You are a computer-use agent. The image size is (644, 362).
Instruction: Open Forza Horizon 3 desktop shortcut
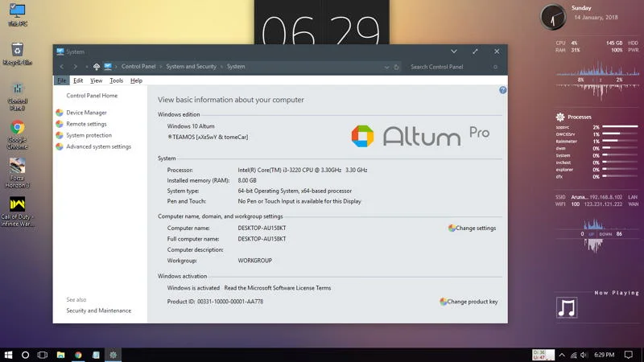point(17,173)
